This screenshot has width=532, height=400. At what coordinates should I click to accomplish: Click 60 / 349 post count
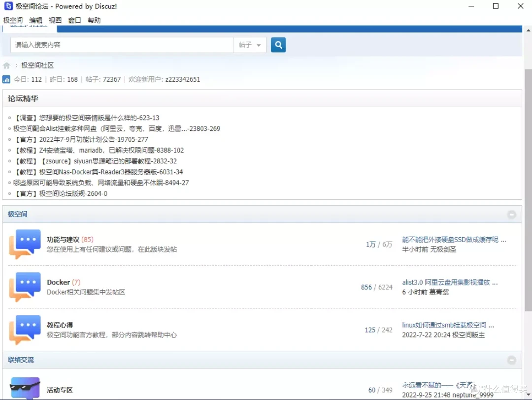380,390
